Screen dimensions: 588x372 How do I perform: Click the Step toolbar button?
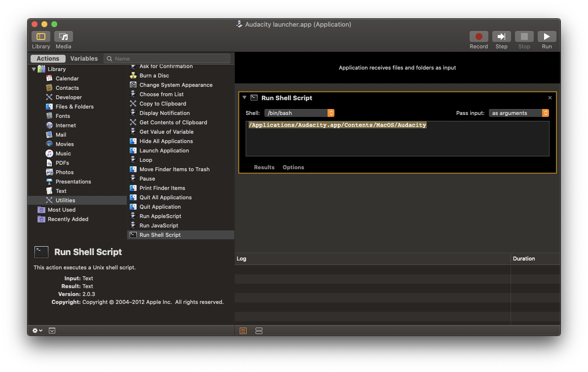[501, 37]
